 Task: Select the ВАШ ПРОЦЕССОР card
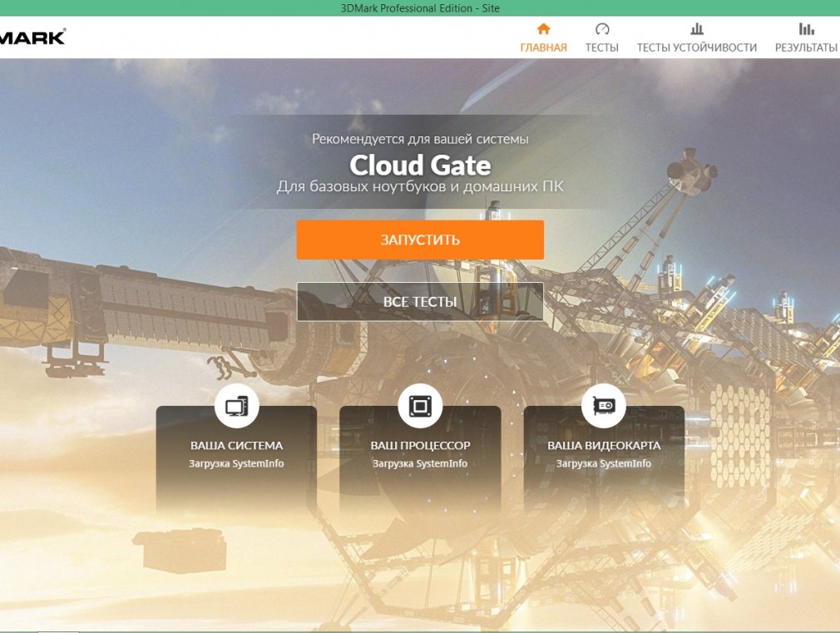tap(420, 458)
